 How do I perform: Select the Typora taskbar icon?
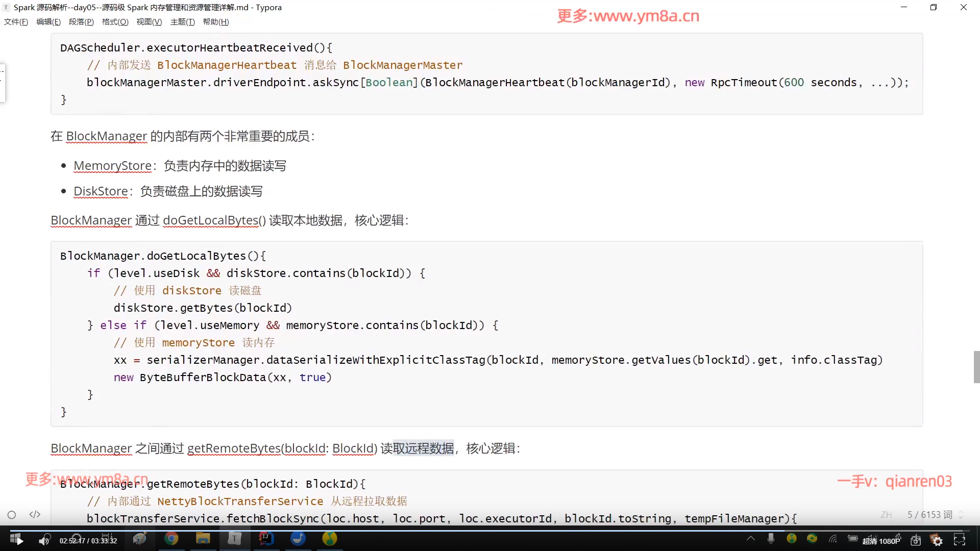234,539
